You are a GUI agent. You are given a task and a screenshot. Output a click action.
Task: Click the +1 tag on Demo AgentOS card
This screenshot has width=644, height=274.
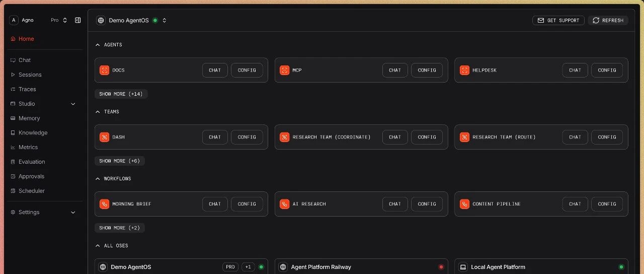tap(248, 267)
